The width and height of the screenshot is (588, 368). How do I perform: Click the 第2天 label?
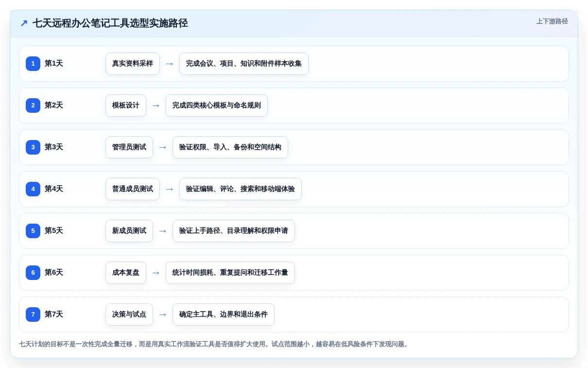(54, 105)
